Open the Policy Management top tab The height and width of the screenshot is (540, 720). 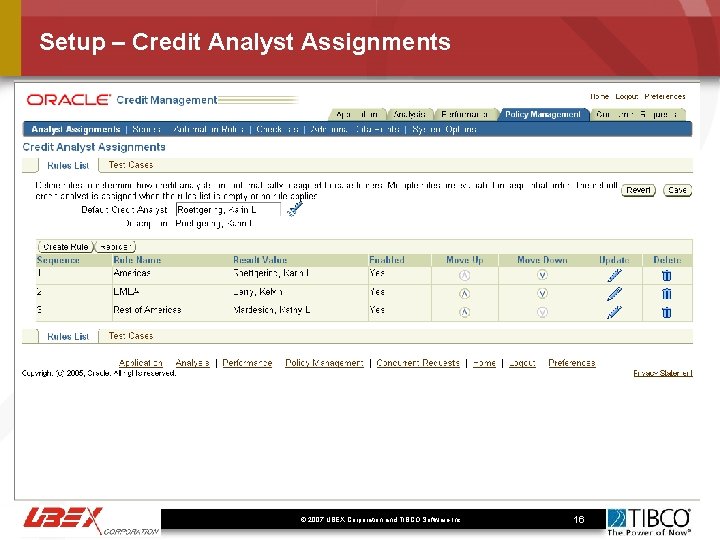(x=543, y=114)
